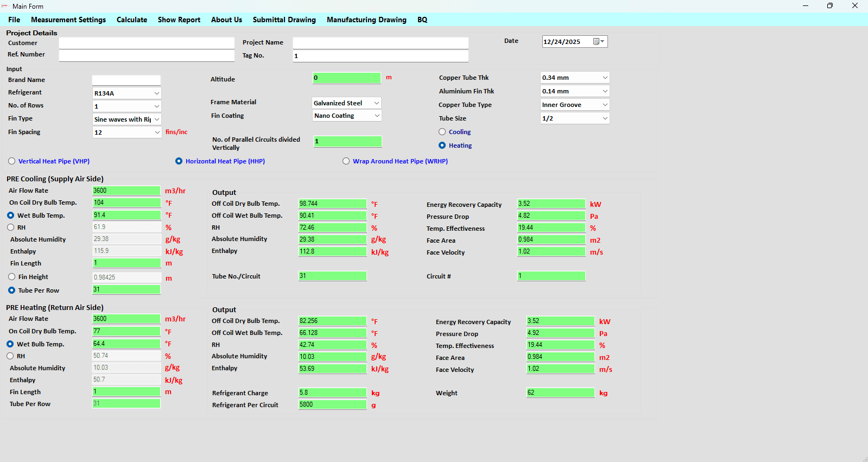Enable the Fin Height radio option

pyautogui.click(x=12, y=277)
